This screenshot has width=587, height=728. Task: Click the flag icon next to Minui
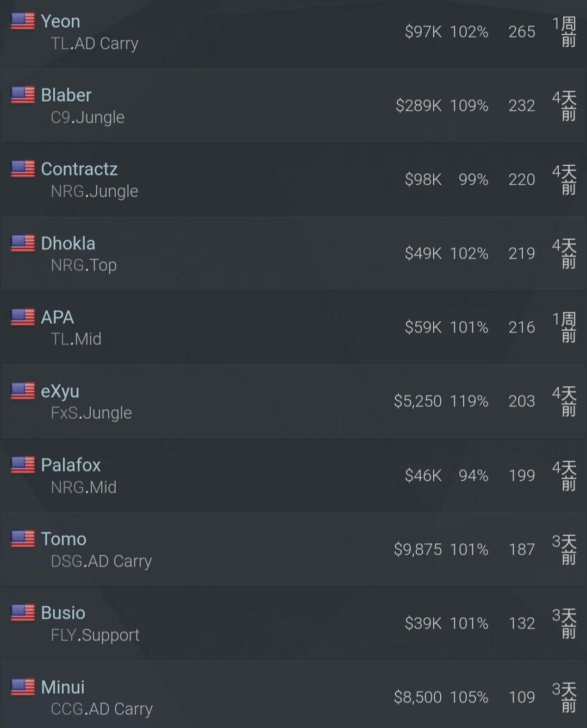pyautogui.click(x=23, y=687)
